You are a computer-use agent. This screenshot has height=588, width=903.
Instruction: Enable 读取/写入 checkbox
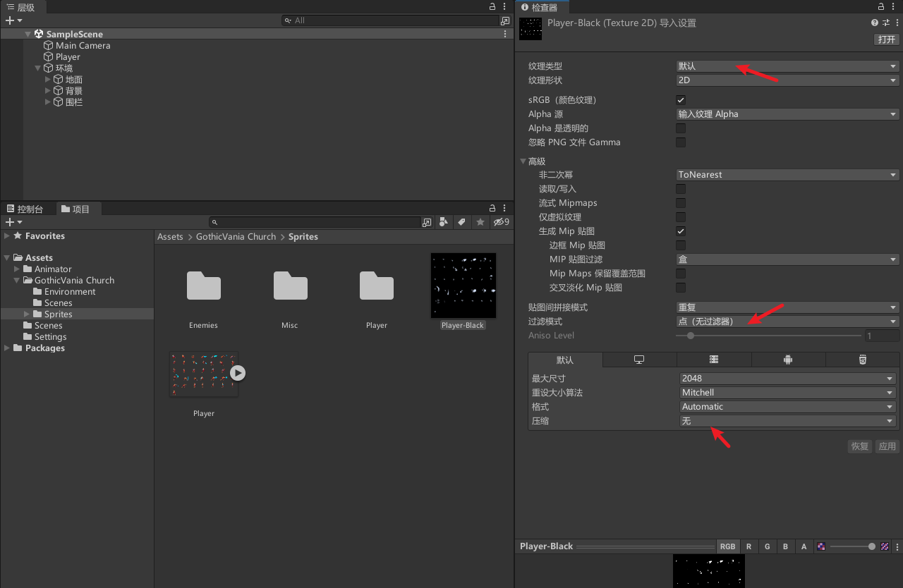point(681,189)
